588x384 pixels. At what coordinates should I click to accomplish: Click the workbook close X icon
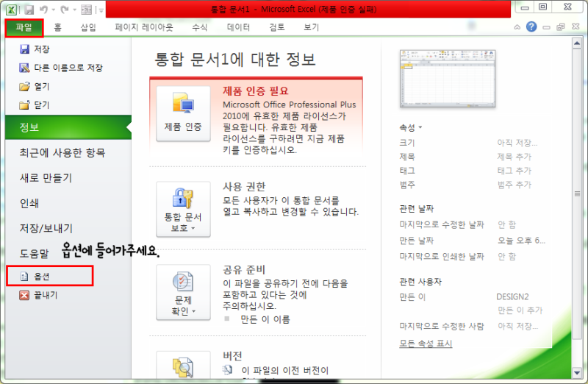576,26
